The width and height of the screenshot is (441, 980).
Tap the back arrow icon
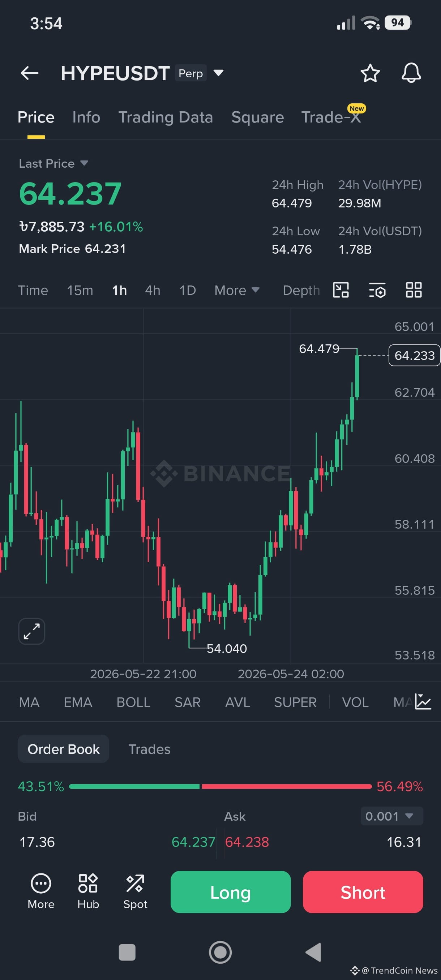pyautogui.click(x=29, y=73)
